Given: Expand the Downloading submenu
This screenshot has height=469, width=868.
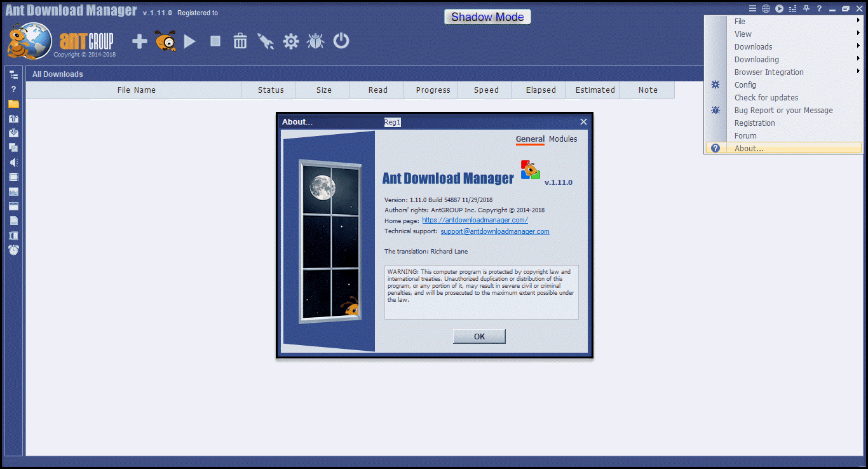Looking at the screenshot, I should [783, 60].
